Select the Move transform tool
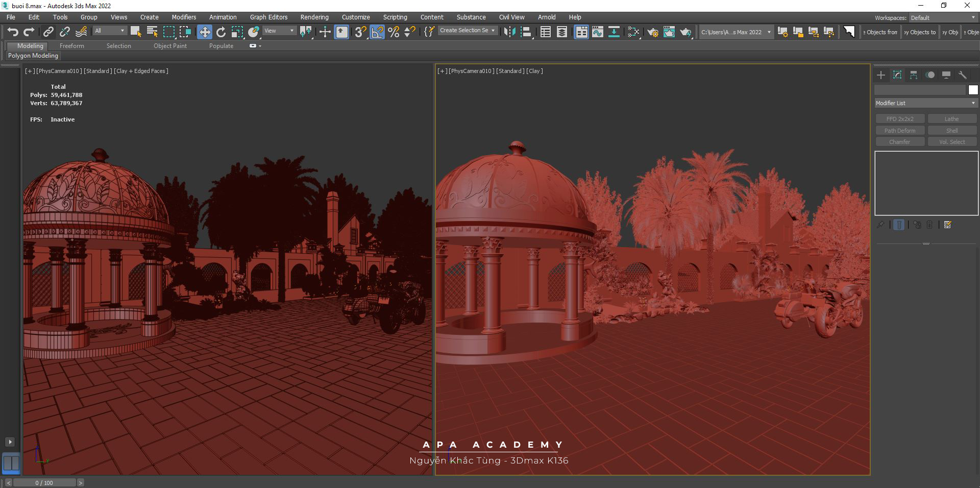This screenshot has height=488, width=980. pyautogui.click(x=204, y=32)
